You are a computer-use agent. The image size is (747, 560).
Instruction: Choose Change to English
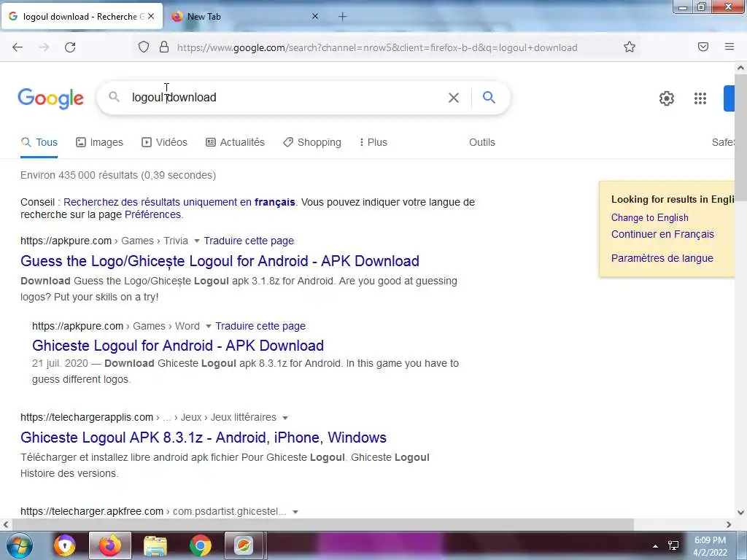[x=649, y=217]
